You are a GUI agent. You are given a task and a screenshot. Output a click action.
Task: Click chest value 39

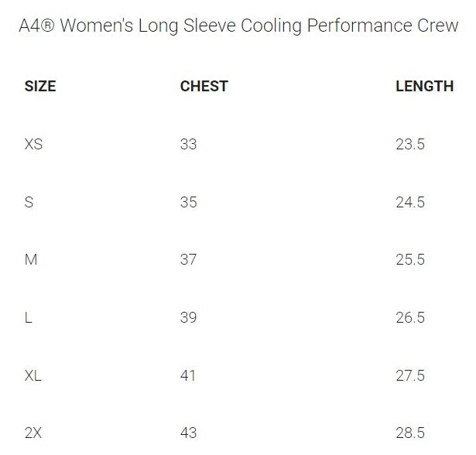(188, 317)
